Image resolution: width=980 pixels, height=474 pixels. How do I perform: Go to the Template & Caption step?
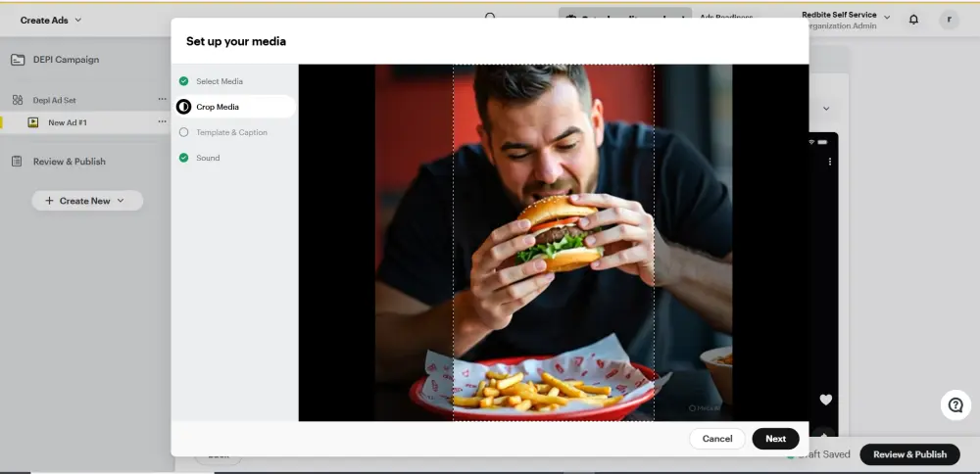[x=232, y=132]
